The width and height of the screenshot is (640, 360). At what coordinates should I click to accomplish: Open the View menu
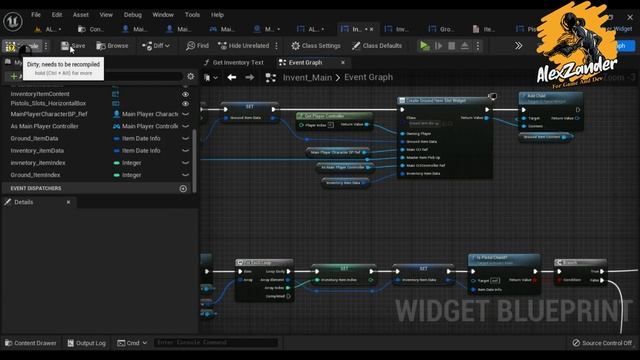coord(106,15)
